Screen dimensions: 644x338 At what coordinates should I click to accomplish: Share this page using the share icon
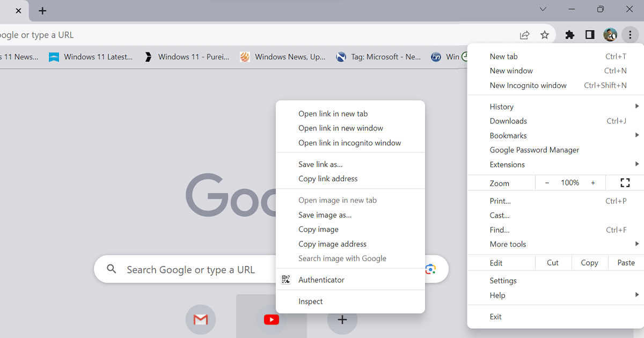524,34
